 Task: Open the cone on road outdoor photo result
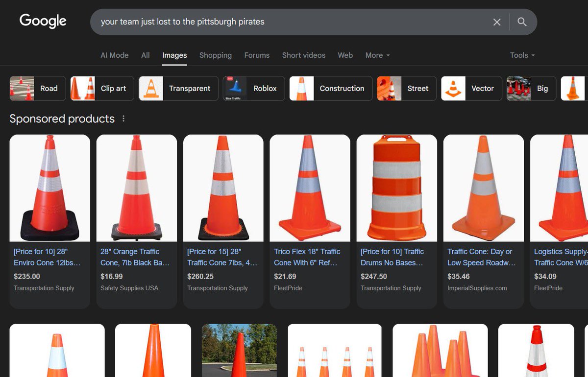point(240,351)
